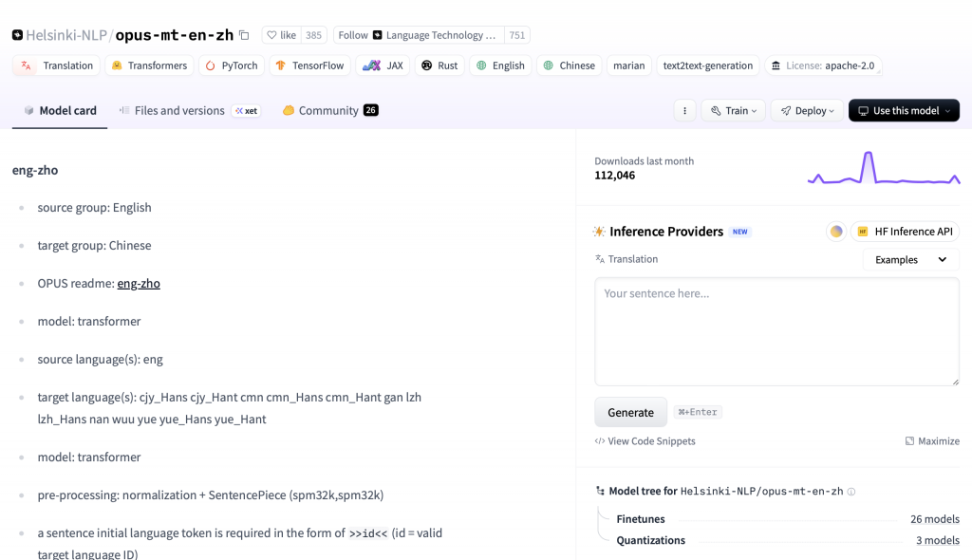The height and width of the screenshot is (560, 972).
Task: Open View Code Snippets
Action: click(x=645, y=441)
